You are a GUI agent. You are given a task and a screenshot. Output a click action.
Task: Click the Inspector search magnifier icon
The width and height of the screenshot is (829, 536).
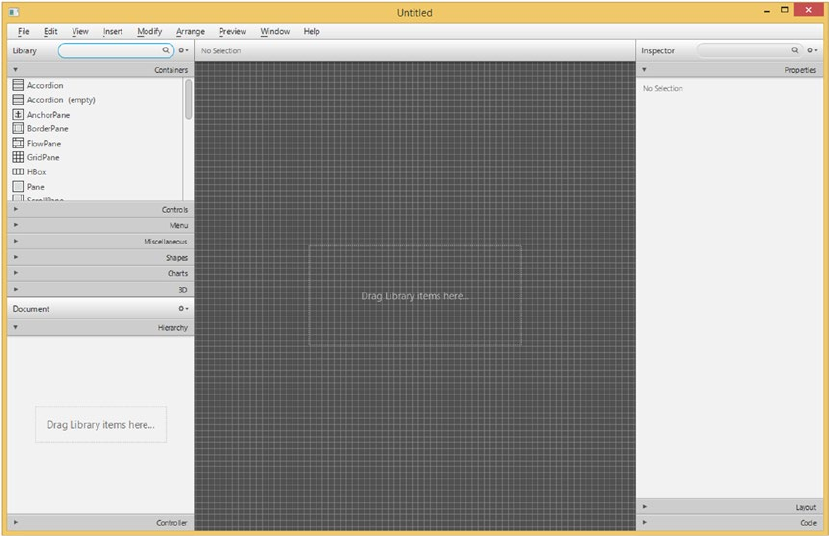click(x=795, y=50)
